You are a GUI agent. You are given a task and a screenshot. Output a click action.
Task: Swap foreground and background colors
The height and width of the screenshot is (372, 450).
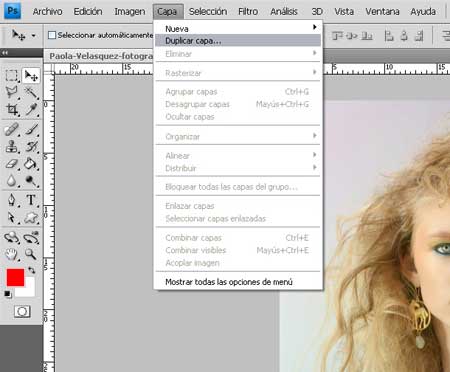31,270
